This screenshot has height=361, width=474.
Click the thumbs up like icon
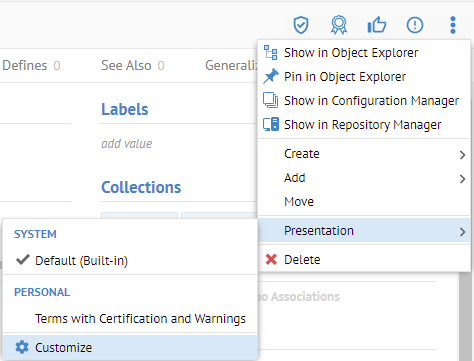(x=377, y=25)
